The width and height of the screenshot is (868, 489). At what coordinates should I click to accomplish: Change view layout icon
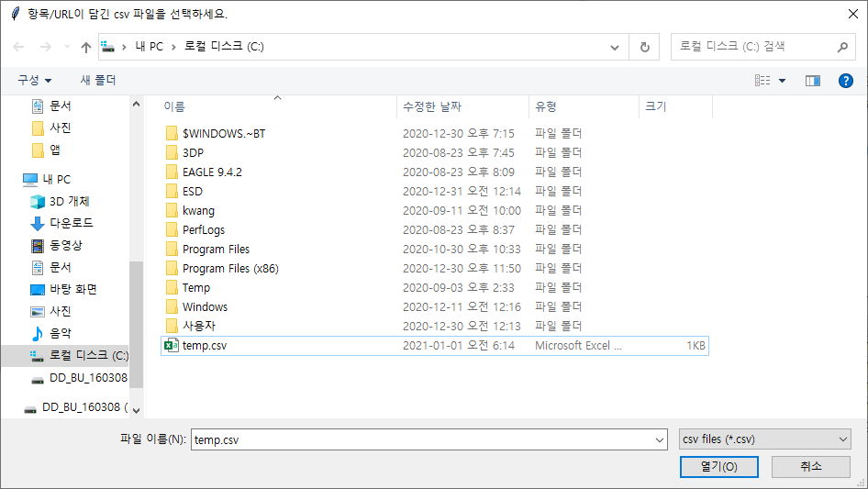click(762, 81)
